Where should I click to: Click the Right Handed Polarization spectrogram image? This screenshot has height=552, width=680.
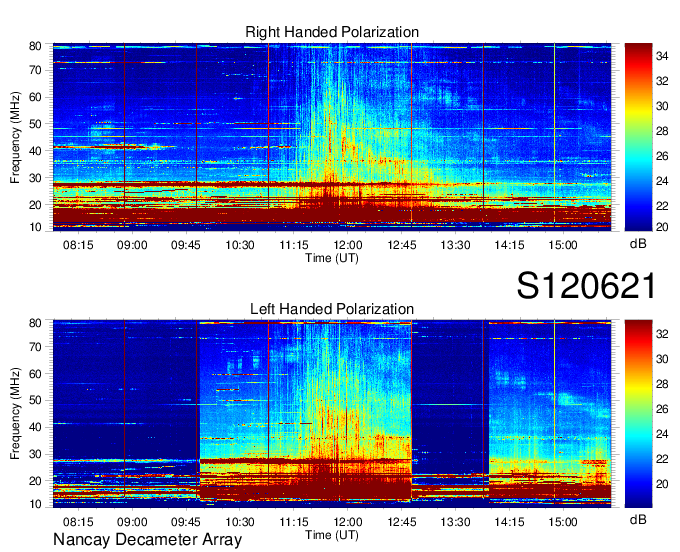click(x=332, y=137)
